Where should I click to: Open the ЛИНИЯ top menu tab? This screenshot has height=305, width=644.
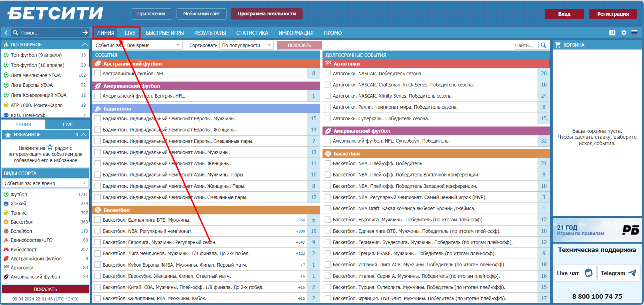pyautogui.click(x=105, y=33)
